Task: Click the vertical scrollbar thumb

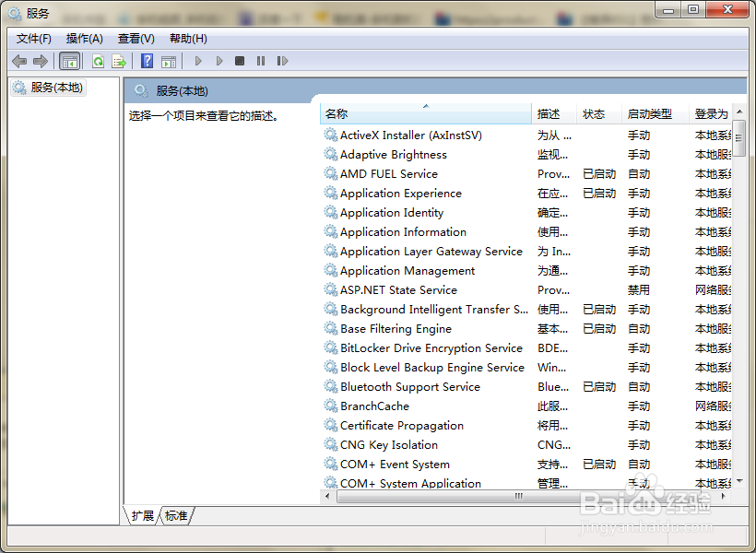Action: click(739, 138)
